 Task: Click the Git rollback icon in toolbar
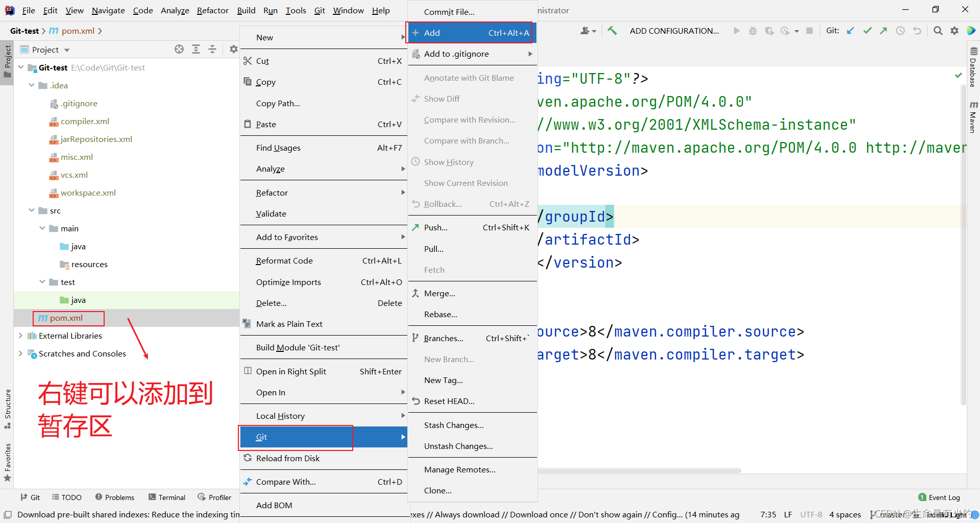[x=917, y=31]
